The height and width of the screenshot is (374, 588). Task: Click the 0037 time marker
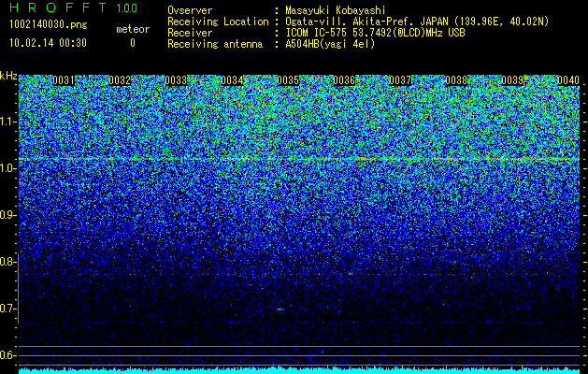point(400,80)
